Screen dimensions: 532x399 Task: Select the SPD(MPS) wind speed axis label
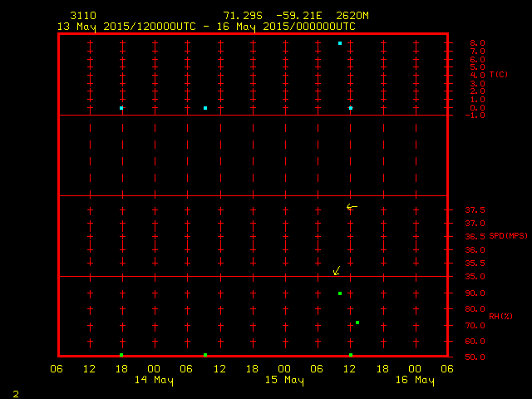508,237
